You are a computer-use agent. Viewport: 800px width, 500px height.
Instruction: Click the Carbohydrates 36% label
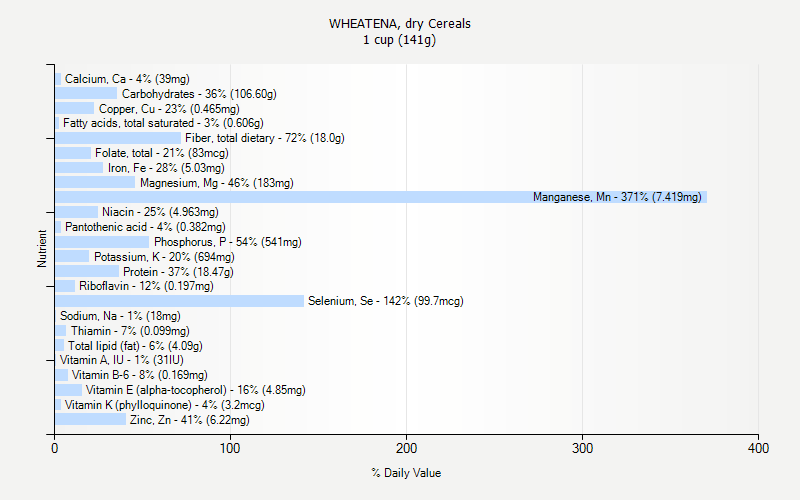click(199, 94)
